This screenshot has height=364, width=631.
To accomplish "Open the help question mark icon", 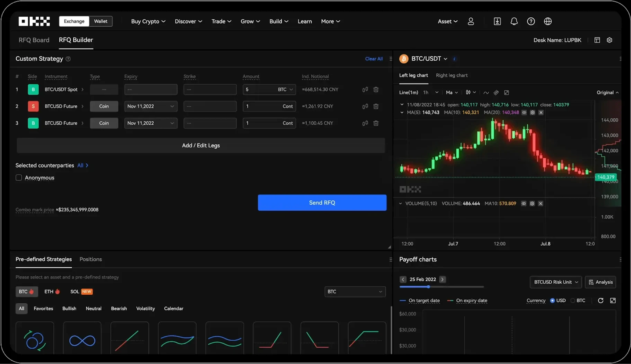I will pos(530,21).
